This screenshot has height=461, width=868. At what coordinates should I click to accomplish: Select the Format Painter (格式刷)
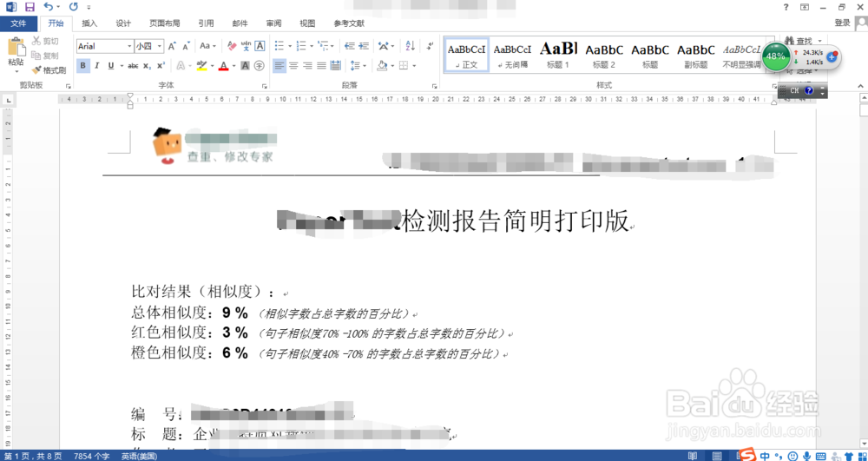click(49, 70)
